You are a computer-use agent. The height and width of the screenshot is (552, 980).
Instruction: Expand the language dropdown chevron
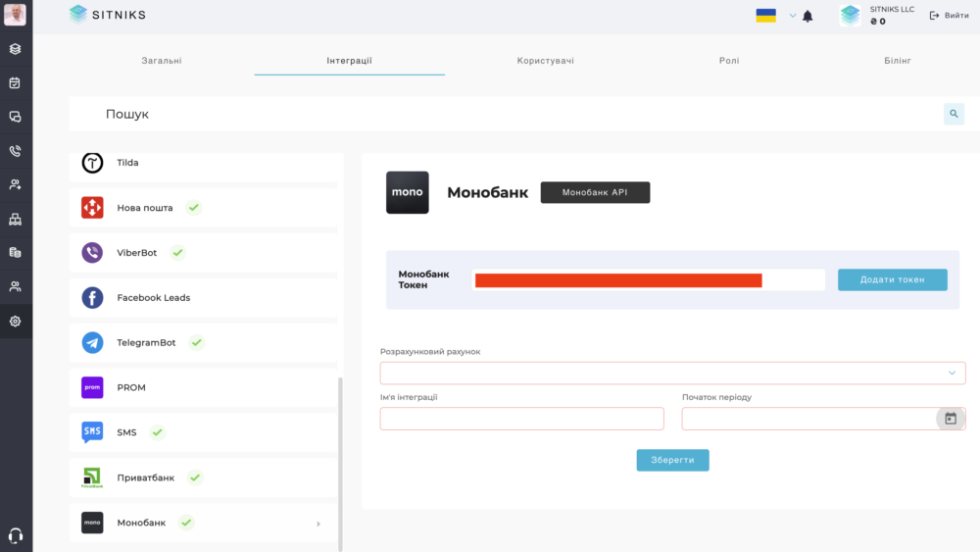coord(793,16)
